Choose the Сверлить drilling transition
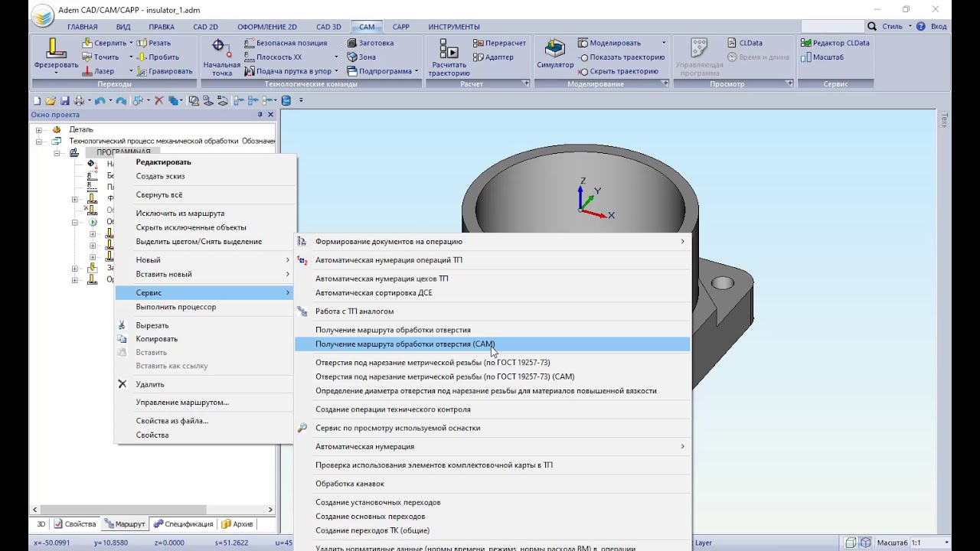 (x=104, y=43)
